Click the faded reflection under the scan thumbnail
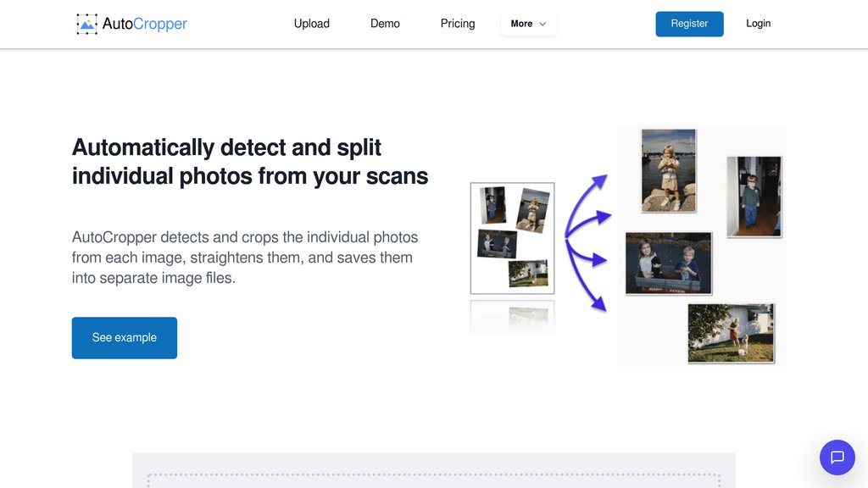This screenshot has width=868, height=488. [x=513, y=316]
